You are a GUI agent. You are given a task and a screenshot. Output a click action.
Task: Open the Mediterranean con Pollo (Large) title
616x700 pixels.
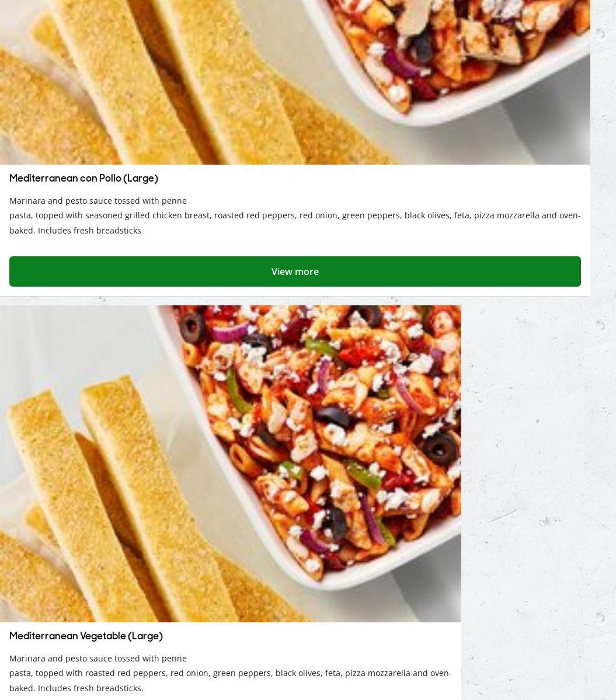84,179
